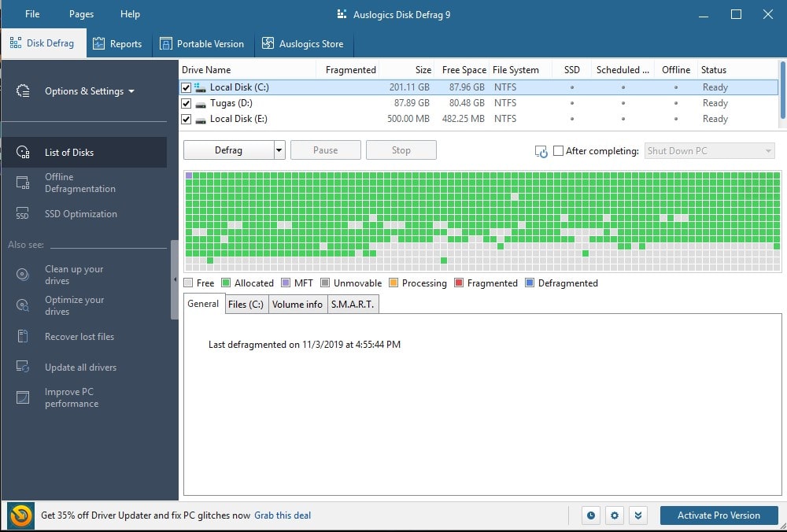This screenshot has width=787, height=532.
Task: Expand the Options & Settings dropdown
Action: [x=90, y=91]
